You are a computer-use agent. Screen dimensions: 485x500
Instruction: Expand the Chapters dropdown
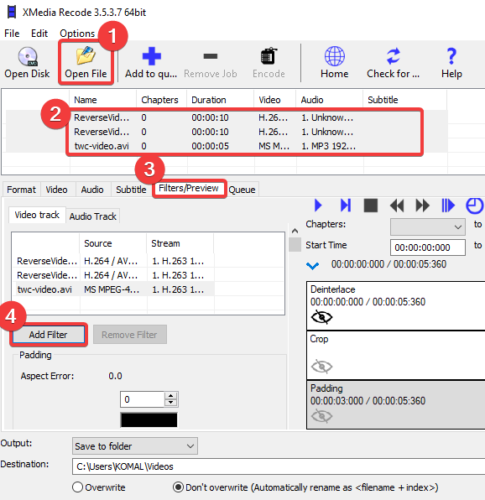(x=428, y=227)
